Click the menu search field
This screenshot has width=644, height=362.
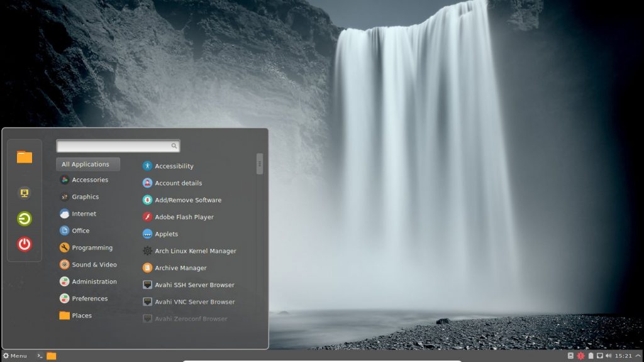pyautogui.click(x=118, y=146)
